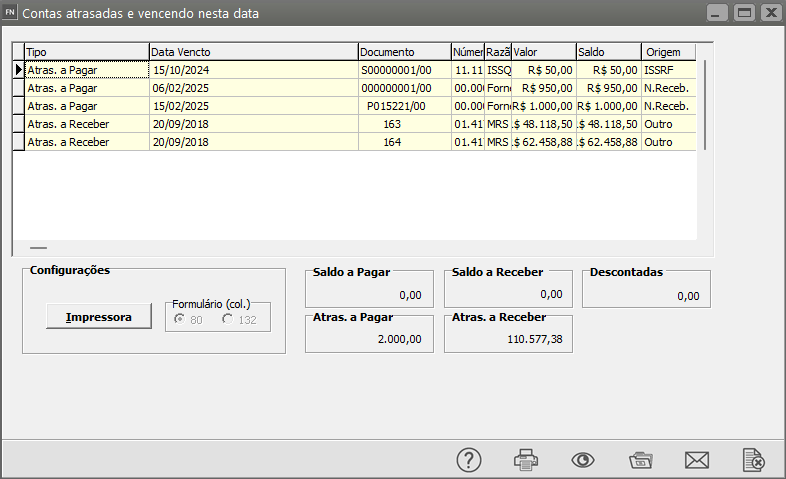Click the printer icon in bottom toolbar
The height and width of the screenshot is (479, 786).
526,459
